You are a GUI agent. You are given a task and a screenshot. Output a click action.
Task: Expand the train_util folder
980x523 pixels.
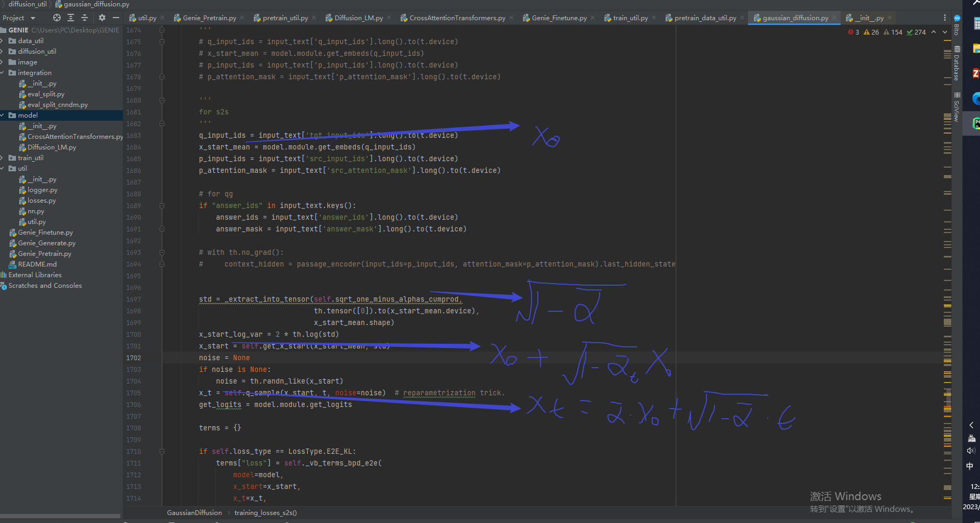point(2,158)
